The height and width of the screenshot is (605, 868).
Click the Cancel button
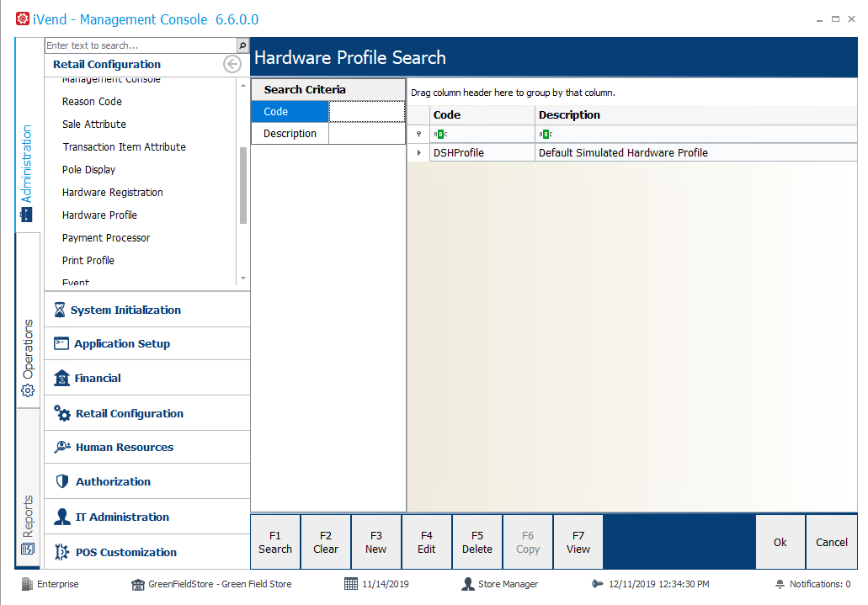click(832, 543)
